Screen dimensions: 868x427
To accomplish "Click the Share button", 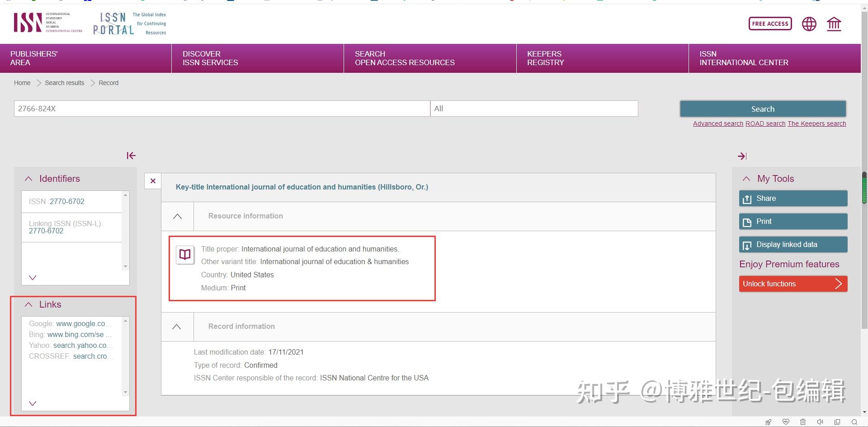I will click(x=793, y=198).
